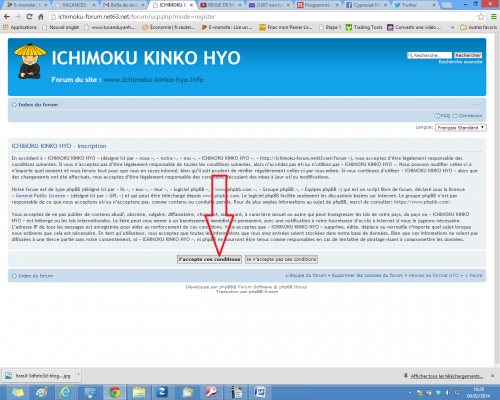The width and height of the screenshot is (500, 400).
Task: Open the Applications bookmarks shortcut
Action: tap(20, 27)
